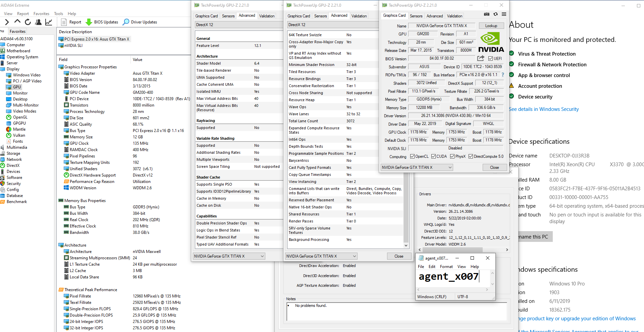Click the Notes text box in DxDiag
This screenshot has width=644, height=332.
396,312
